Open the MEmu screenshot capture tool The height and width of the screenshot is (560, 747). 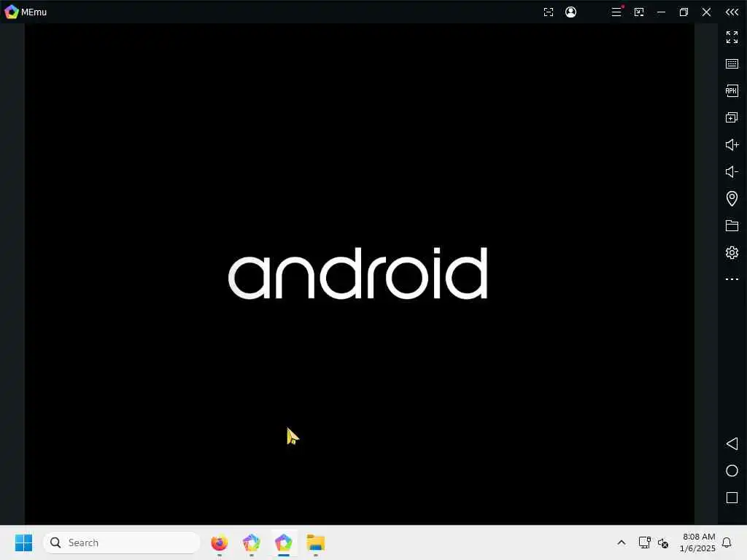pyautogui.click(x=549, y=12)
